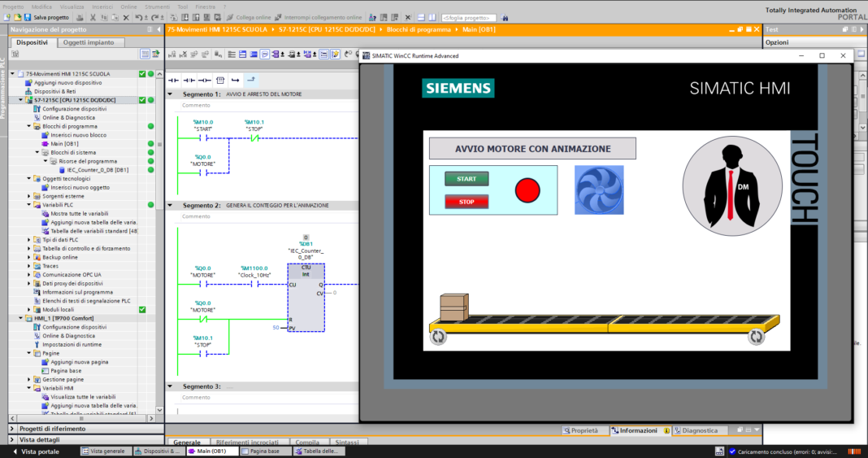Click the delete X icon next to paste

(x=126, y=18)
